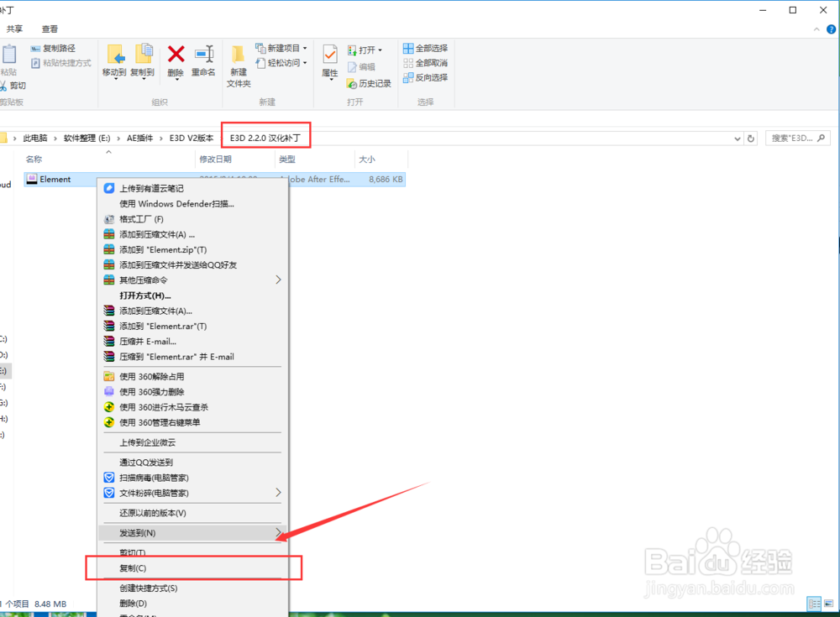
Task: Open Properties from the ribbon
Action: pos(330,61)
